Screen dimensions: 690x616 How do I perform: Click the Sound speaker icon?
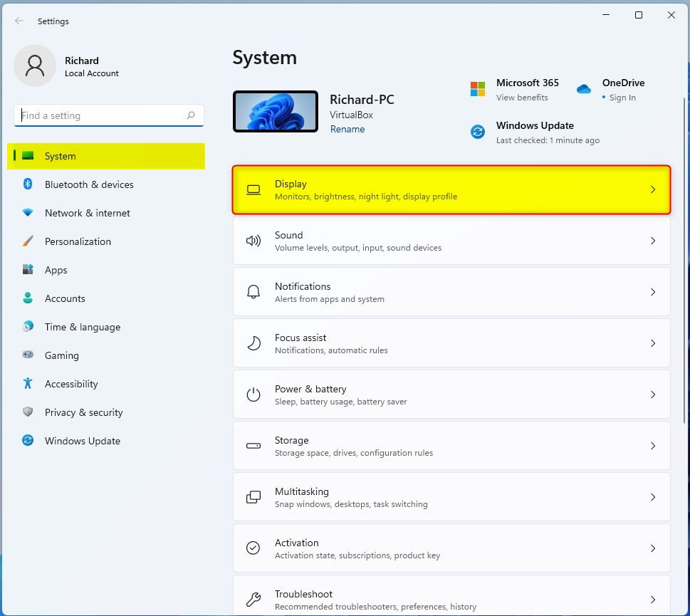[x=253, y=241]
